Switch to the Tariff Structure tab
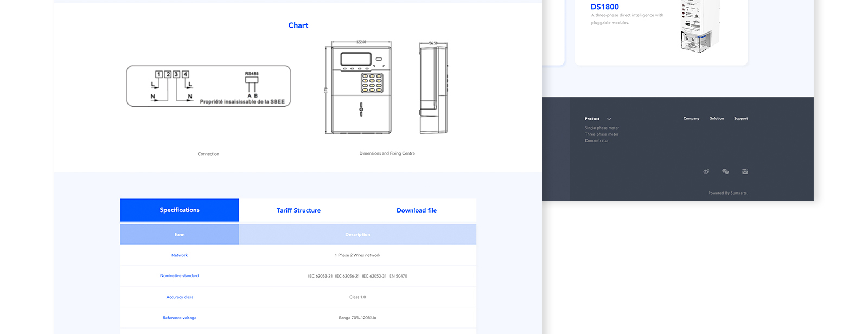 pos(298,210)
